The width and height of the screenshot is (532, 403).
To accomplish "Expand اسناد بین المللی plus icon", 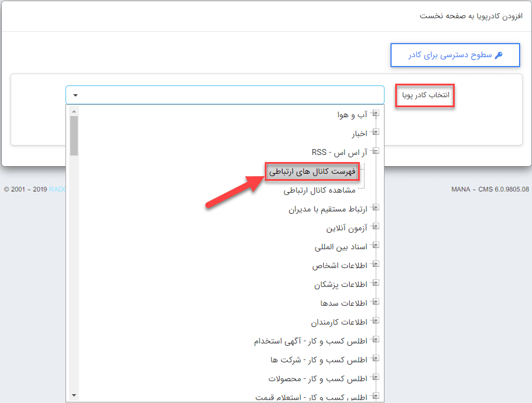I will (376, 246).
